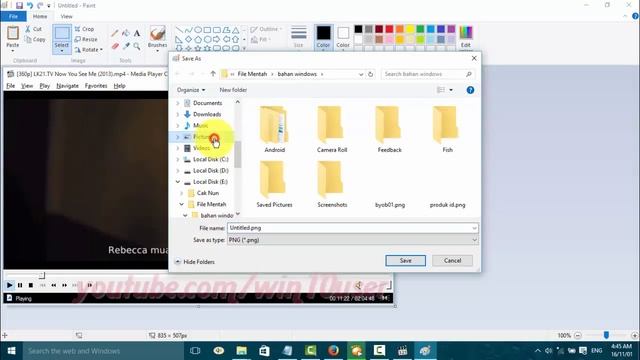Click the Crop tool icon
The width and height of the screenshot is (640, 360).
click(78, 29)
